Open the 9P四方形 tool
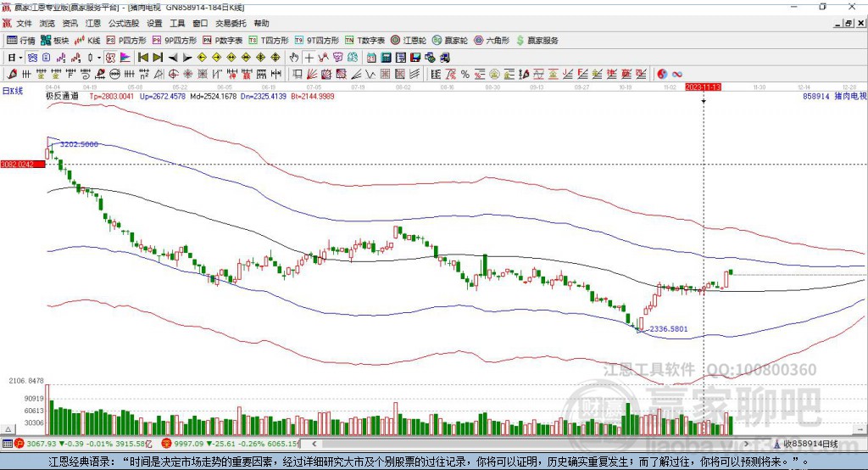The width and height of the screenshot is (868, 470). tap(175, 41)
